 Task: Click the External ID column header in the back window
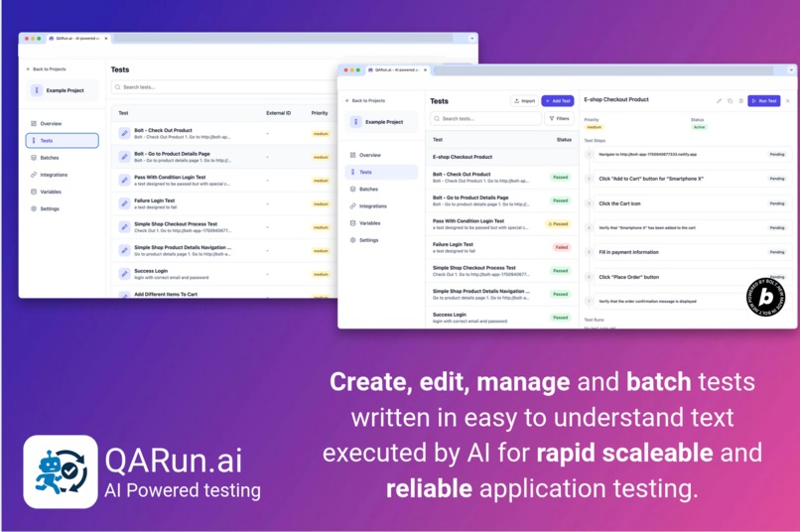(x=279, y=113)
